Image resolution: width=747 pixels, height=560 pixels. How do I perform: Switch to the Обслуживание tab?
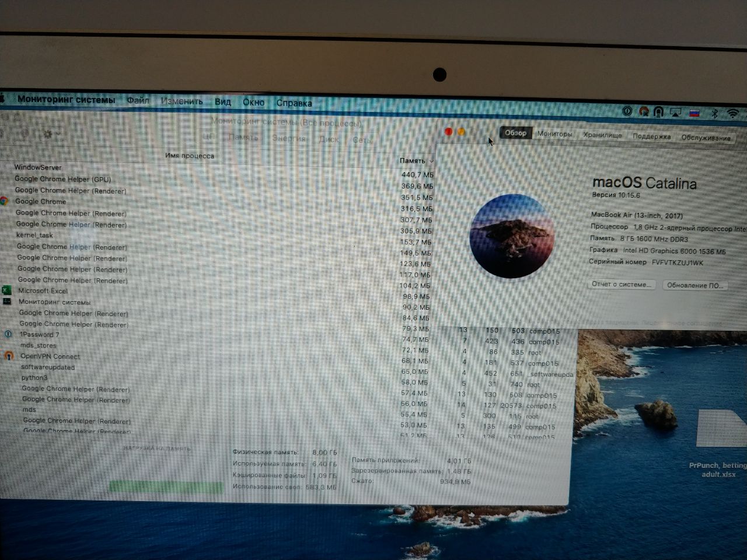tap(706, 138)
